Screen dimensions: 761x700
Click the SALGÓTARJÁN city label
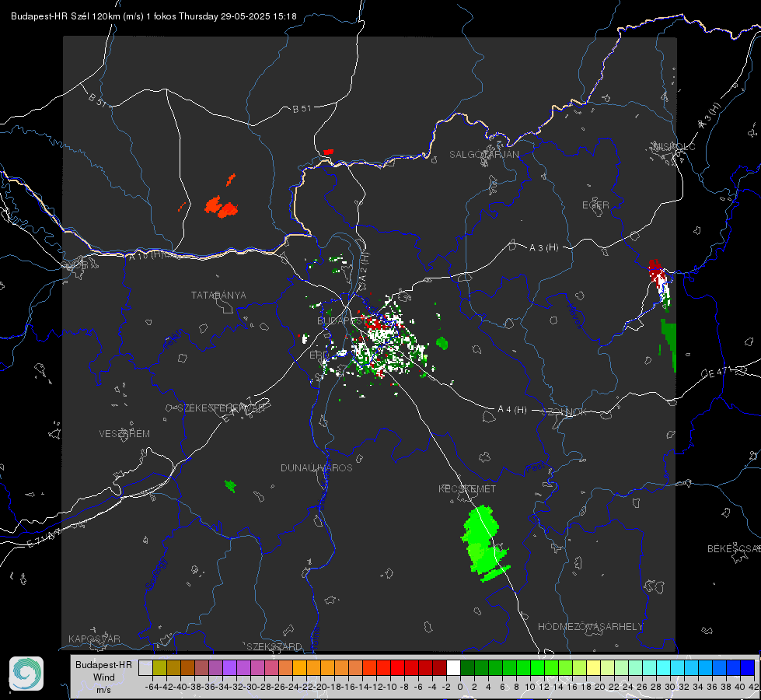(x=483, y=155)
